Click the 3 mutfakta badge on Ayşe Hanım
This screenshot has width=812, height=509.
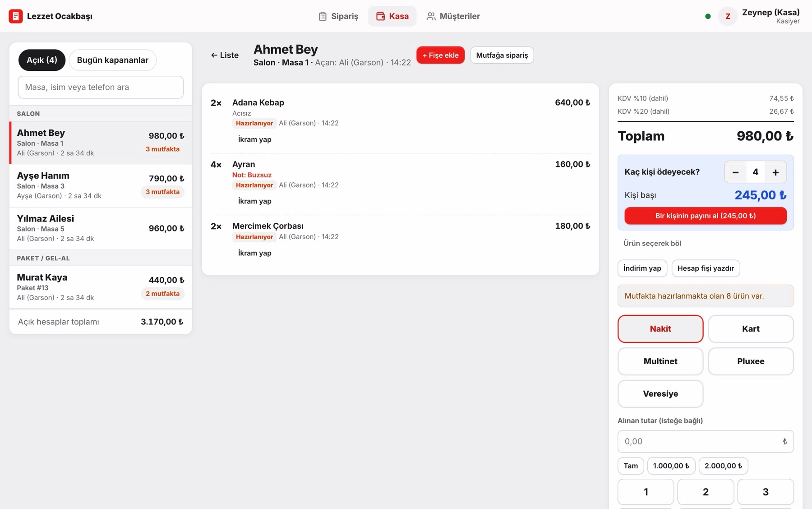point(162,192)
